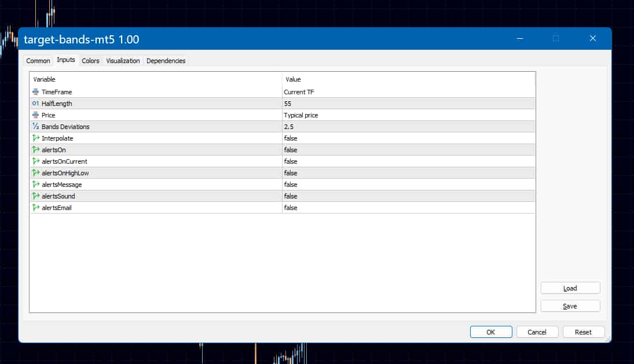Select the HalfLength variable name
This screenshot has width=634, height=364.
point(57,104)
